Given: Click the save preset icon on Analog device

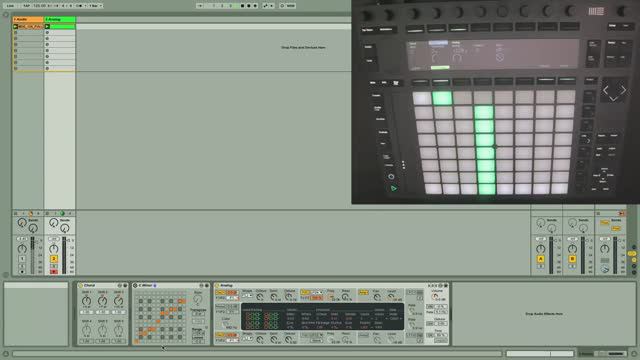Looking at the screenshot, I should tap(446, 285).
